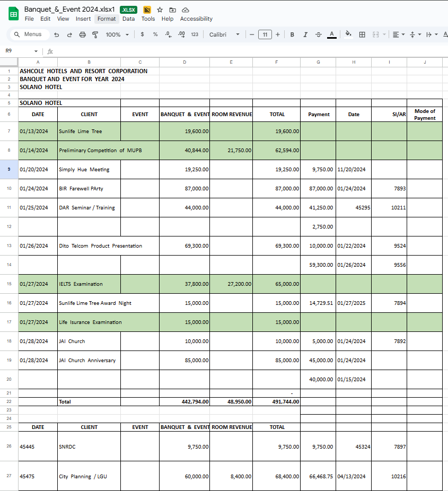Search the Menus box

(x=30, y=34)
